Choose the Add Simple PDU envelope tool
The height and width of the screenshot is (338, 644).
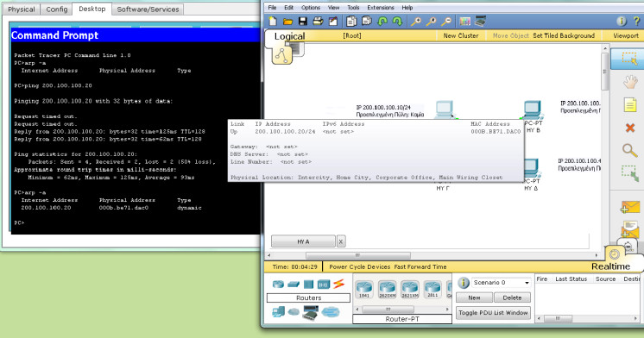629,207
